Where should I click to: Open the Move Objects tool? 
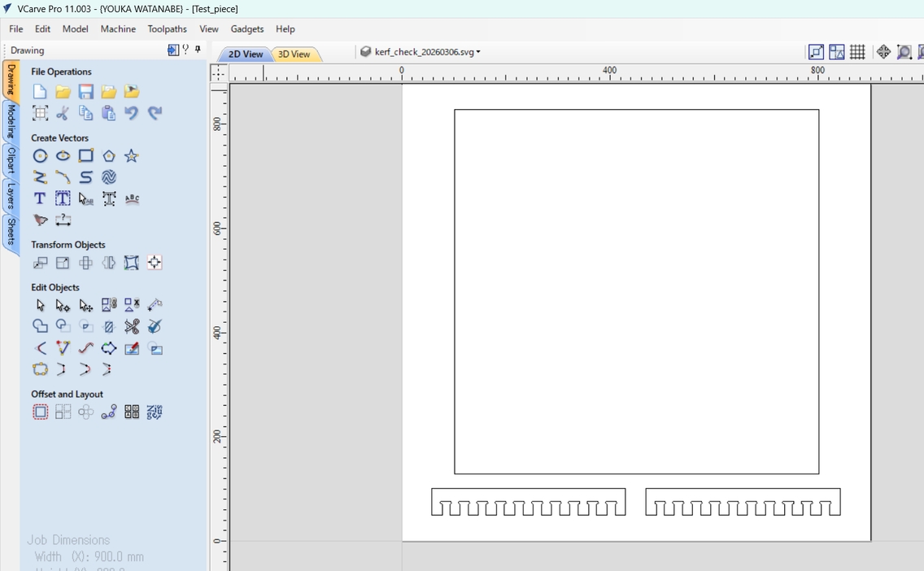[40, 263]
